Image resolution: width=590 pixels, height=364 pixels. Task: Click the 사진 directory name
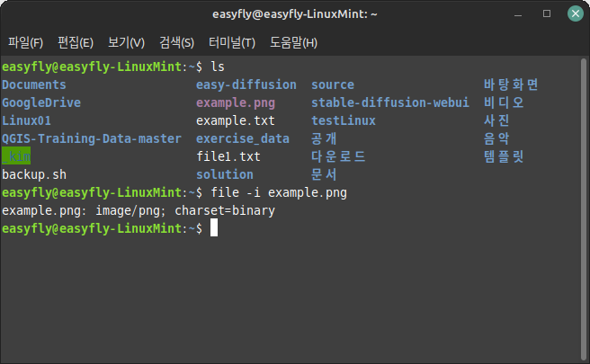pyautogui.click(x=496, y=120)
